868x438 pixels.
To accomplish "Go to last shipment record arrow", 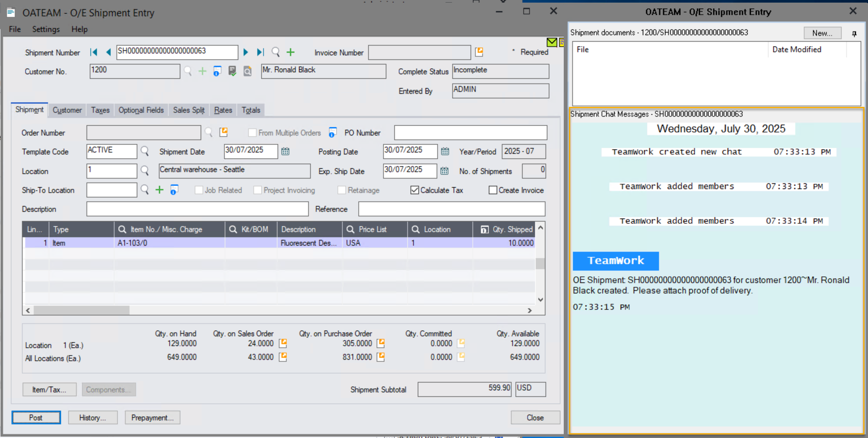I will (x=260, y=52).
